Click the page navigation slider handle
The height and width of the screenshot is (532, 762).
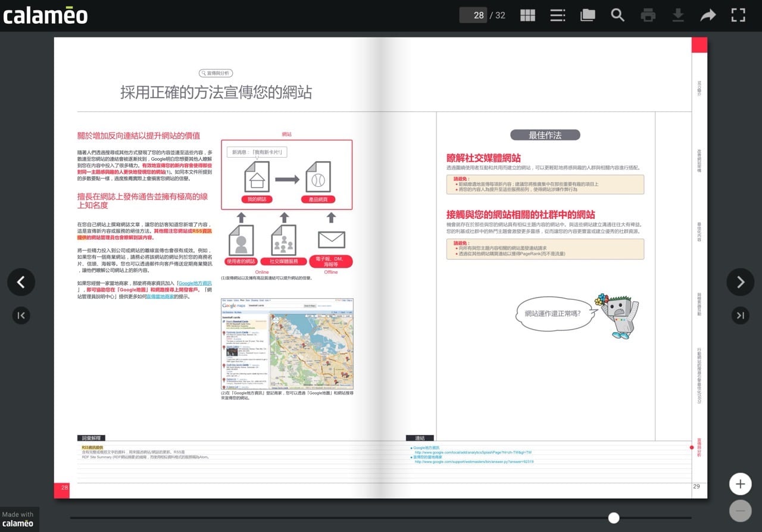(x=614, y=518)
